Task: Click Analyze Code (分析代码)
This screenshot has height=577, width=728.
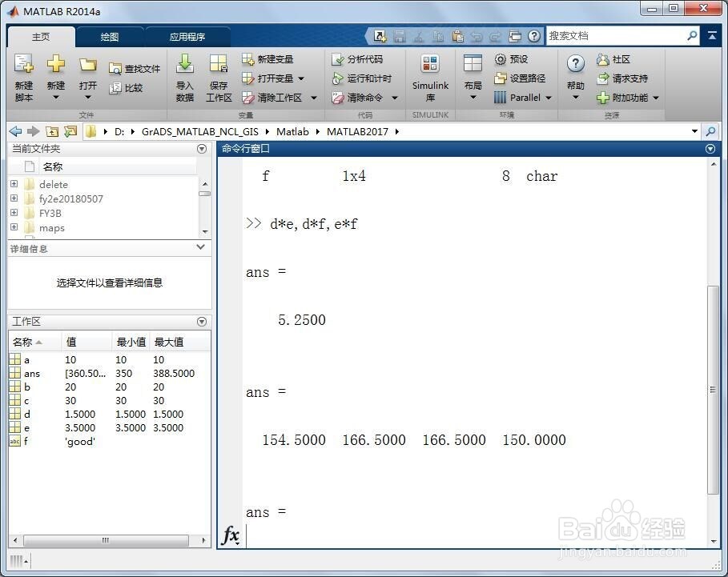Action: [357, 59]
